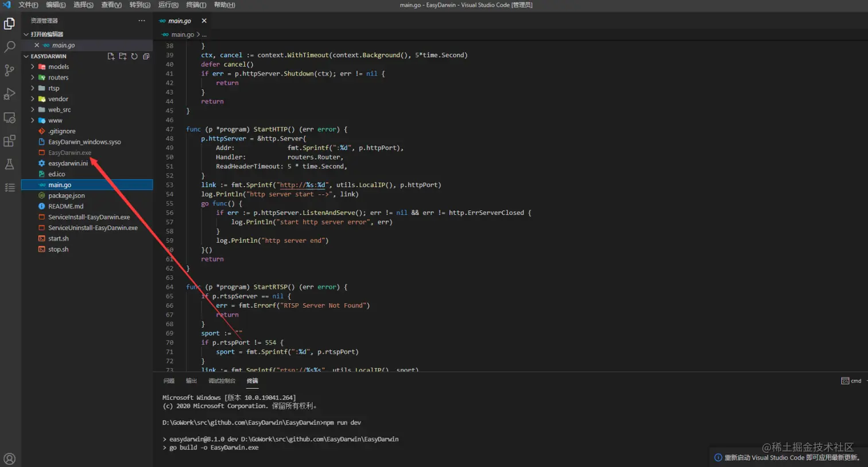
Task: Switch to the 问题 panel tab
Action: 169,381
